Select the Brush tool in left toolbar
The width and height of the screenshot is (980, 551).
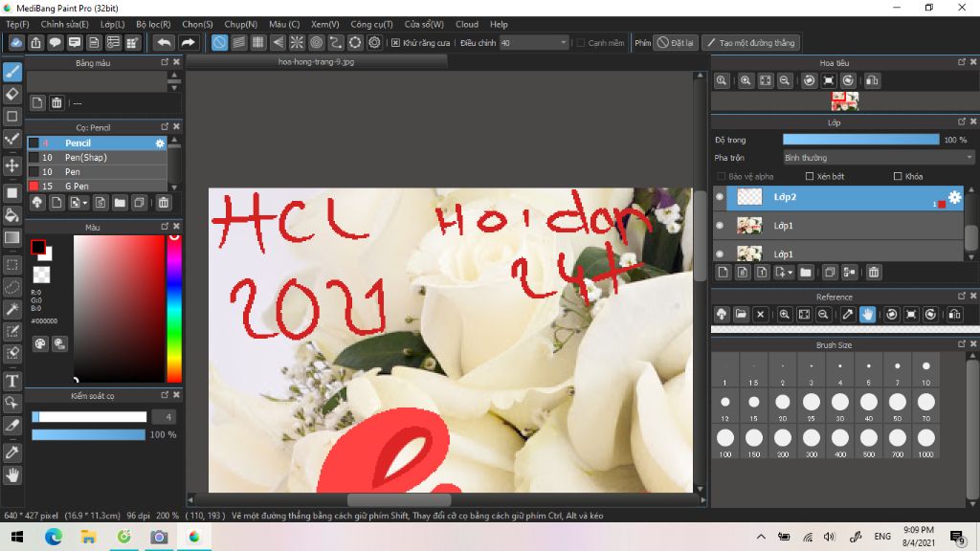point(11,72)
